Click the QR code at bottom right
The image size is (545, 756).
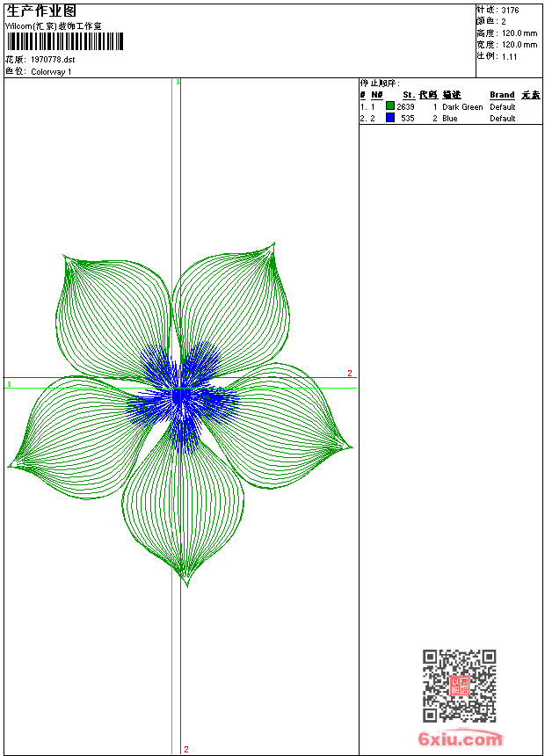click(459, 686)
